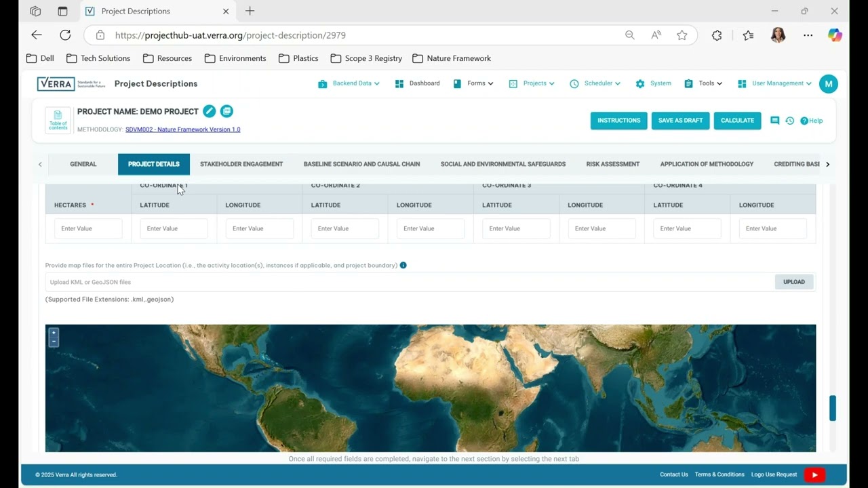Image resolution: width=868 pixels, height=488 pixels.
Task: Click Save as Draft button
Action: tap(680, 121)
